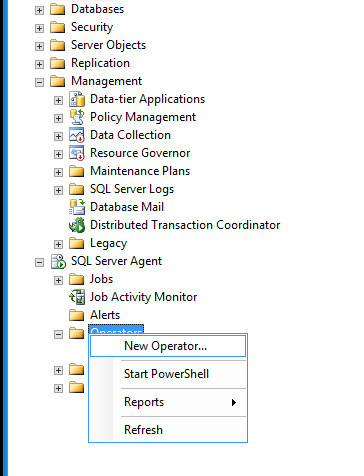Select Distributed Transaction Coordinator label

pos(185,225)
